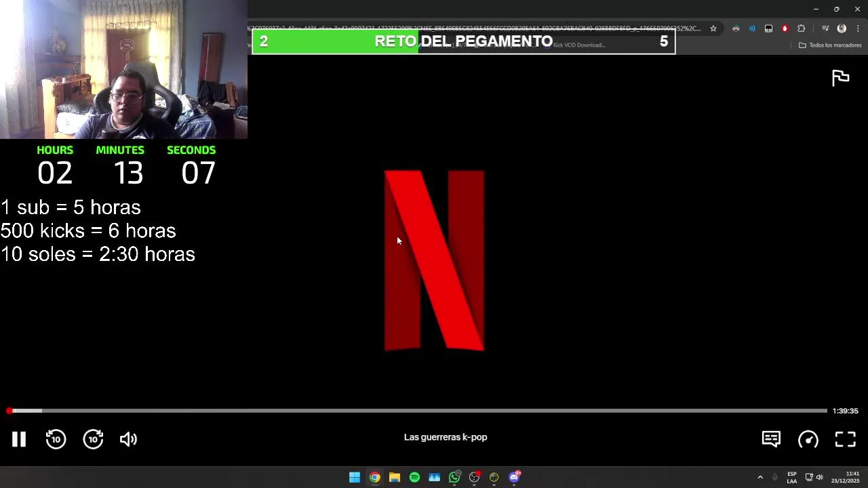
Task: Click the ESP LAA language indicator
Action: click(792, 477)
